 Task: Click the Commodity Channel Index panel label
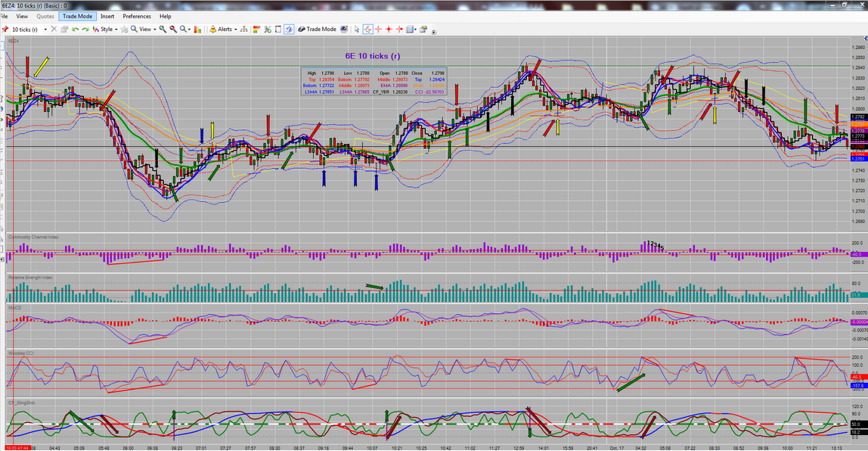point(33,237)
